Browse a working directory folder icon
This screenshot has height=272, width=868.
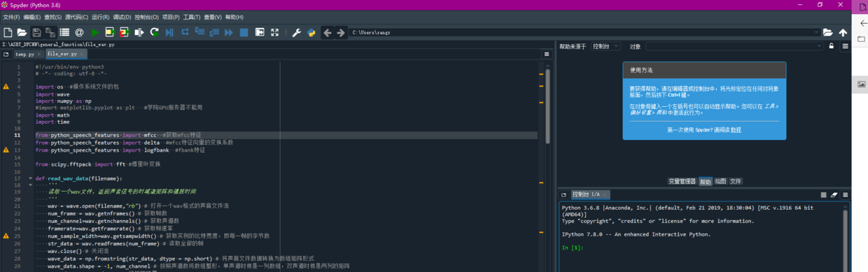828,32
